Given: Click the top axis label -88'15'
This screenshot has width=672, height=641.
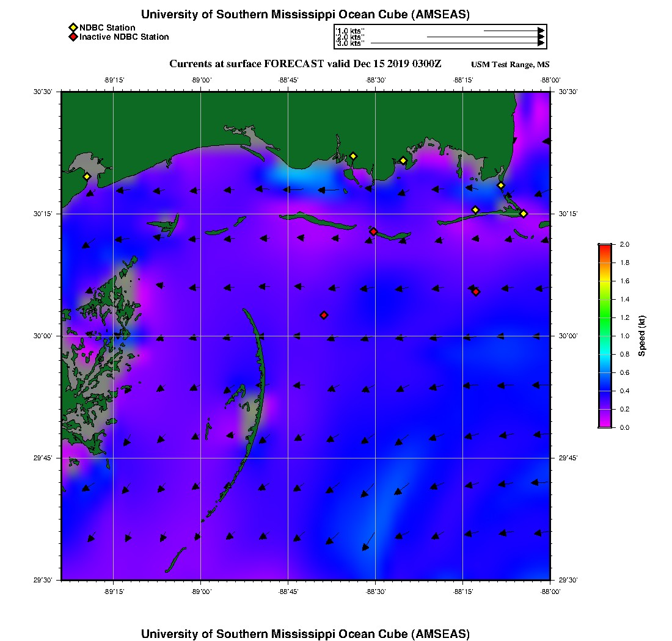Looking at the screenshot, I should [x=463, y=80].
